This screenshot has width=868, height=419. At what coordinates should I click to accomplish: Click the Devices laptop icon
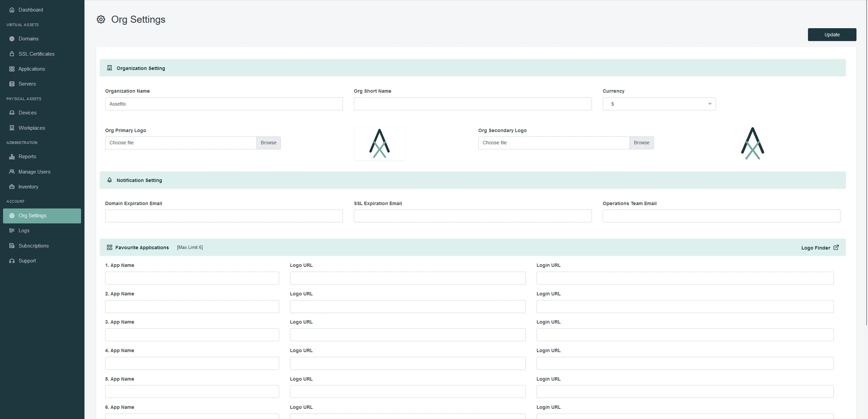pos(12,113)
